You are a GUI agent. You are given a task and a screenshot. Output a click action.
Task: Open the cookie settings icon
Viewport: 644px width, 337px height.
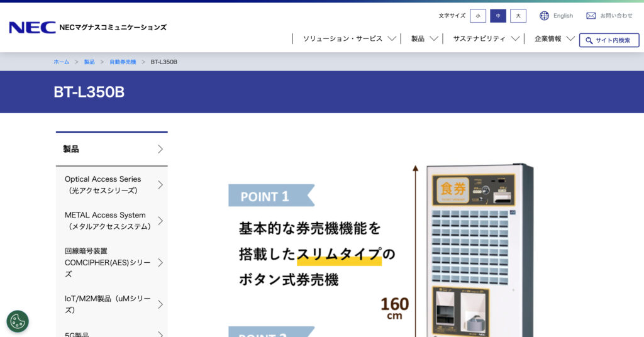[x=18, y=321]
